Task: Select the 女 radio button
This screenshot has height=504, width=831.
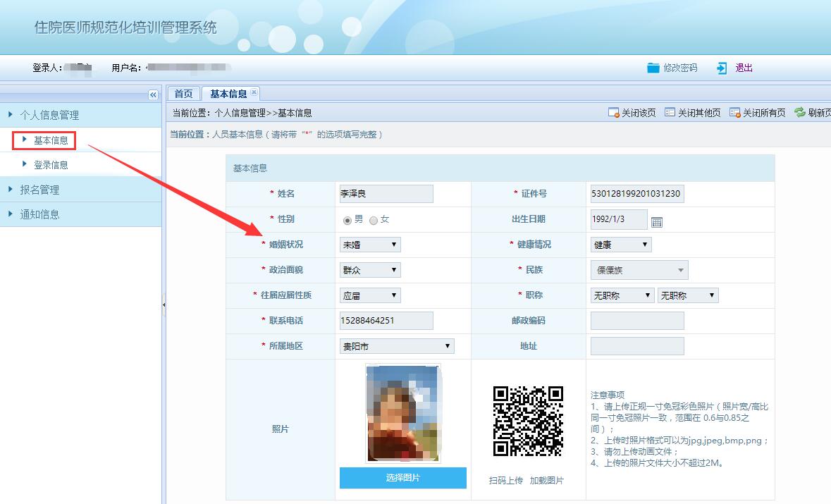Action: (374, 221)
